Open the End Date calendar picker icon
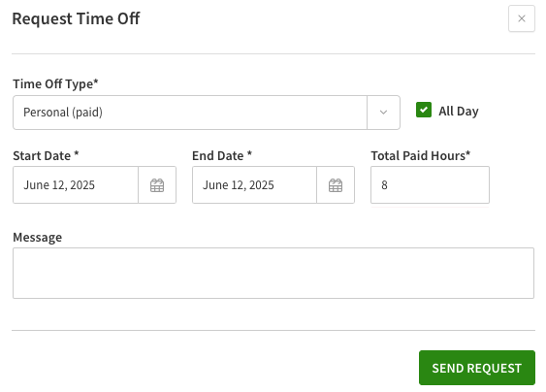The height and width of the screenshot is (392, 546). point(336,185)
